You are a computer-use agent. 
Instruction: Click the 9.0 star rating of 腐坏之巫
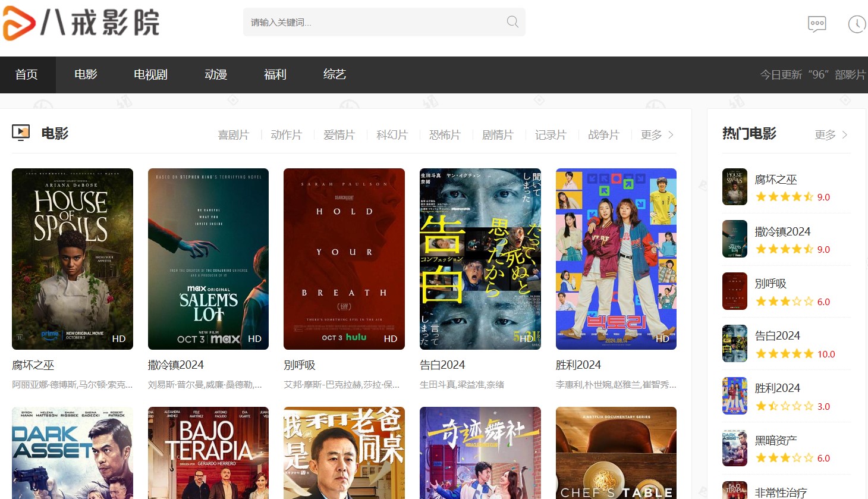pyautogui.click(x=792, y=197)
